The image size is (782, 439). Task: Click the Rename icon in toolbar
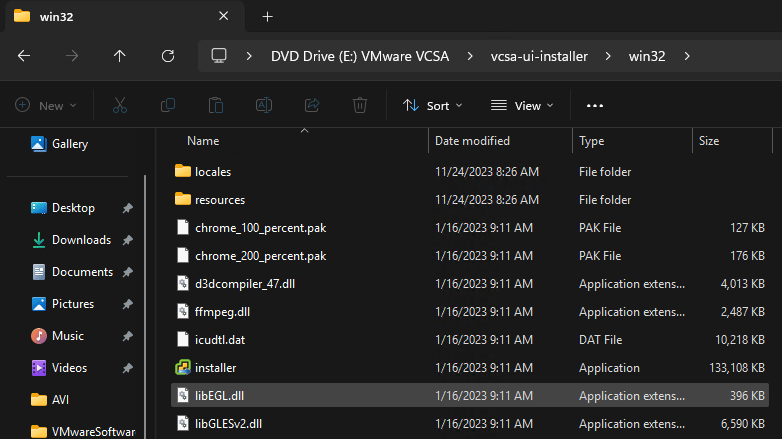[264, 105]
